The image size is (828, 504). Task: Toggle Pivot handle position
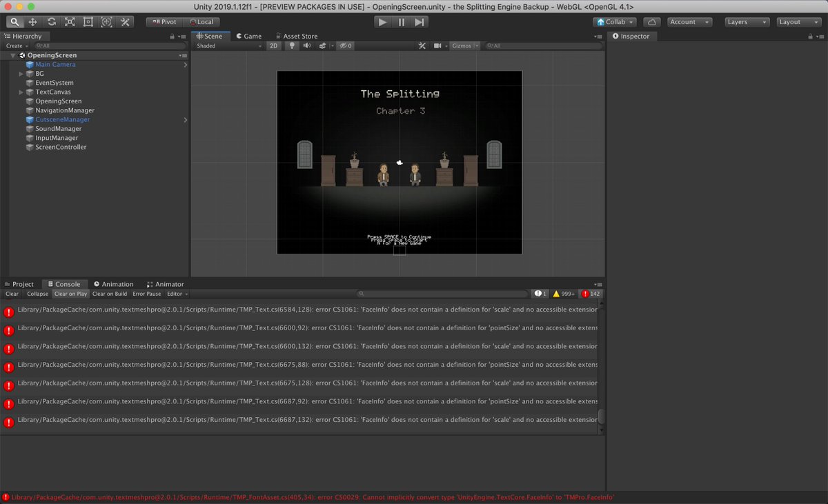(164, 22)
